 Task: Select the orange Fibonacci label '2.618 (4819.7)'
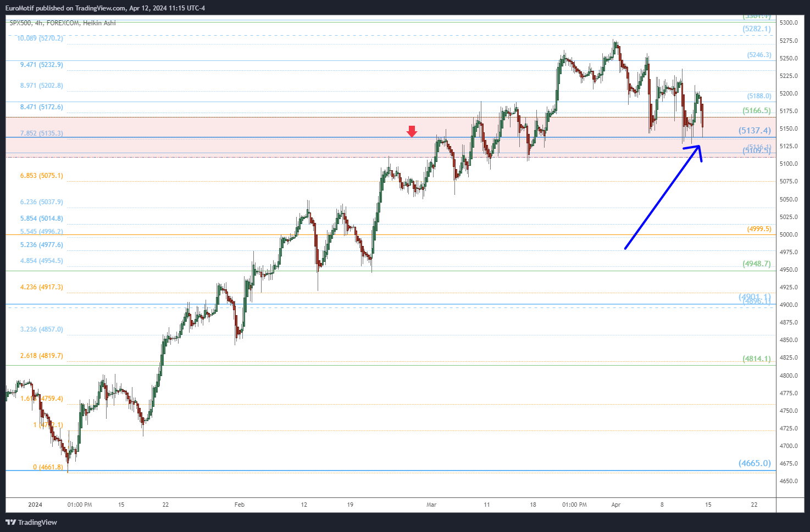tap(42, 356)
